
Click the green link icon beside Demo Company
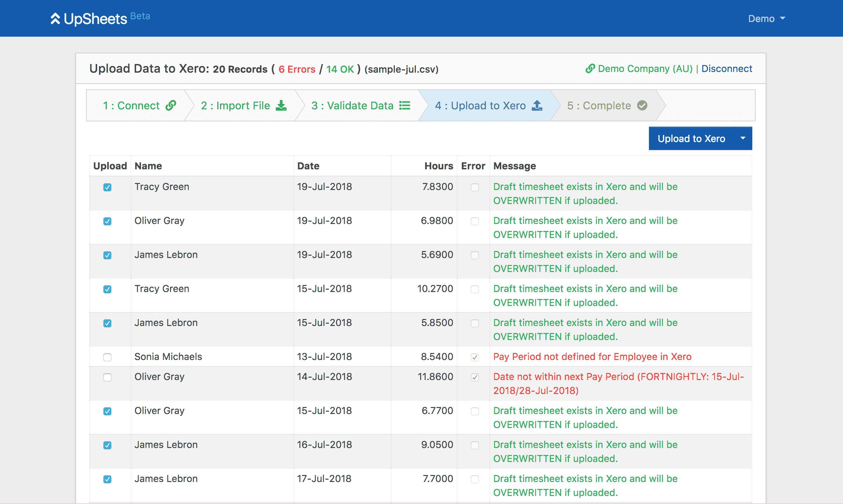coord(590,69)
